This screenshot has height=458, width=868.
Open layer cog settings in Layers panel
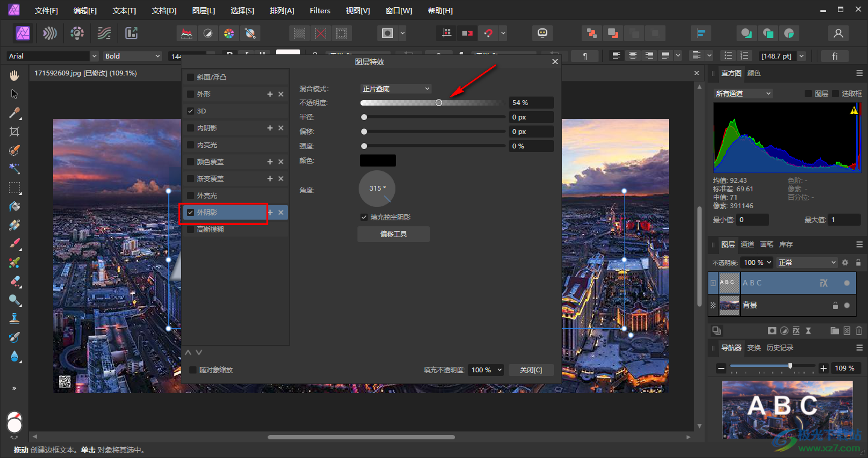click(845, 262)
